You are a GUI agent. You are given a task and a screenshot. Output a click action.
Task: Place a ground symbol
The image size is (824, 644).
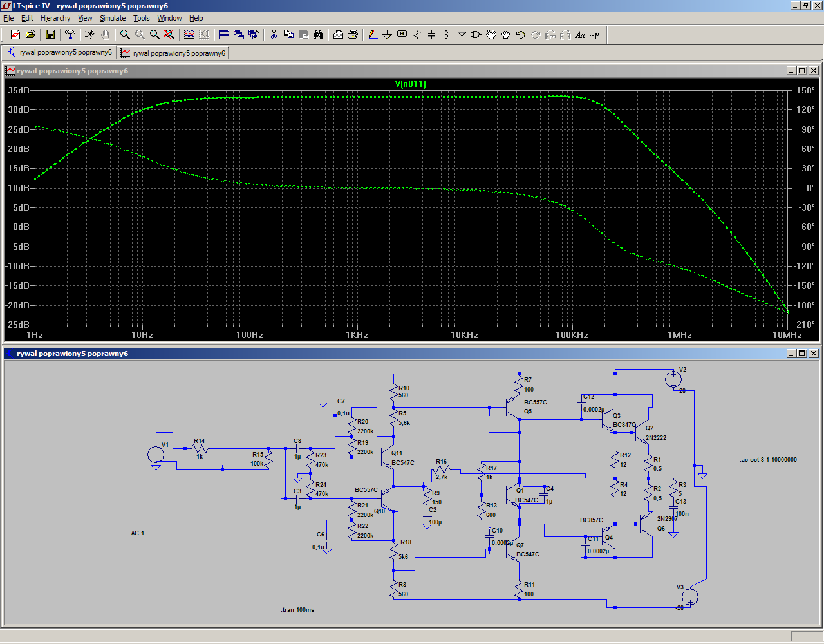click(388, 35)
